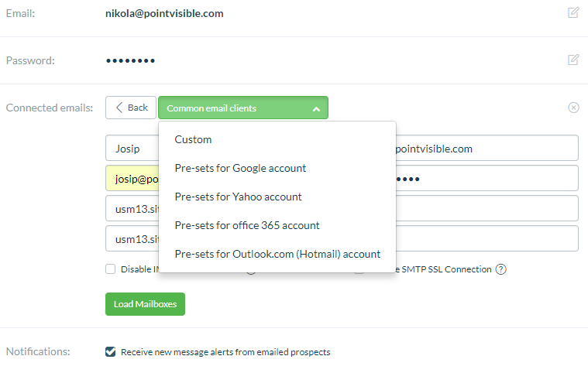Click the edit icon for Email
Screen dimensions: 588x373
pos(573,12)
